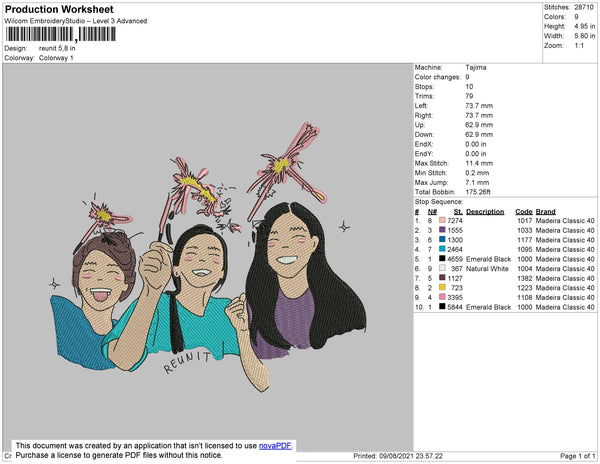Select the black swatch for stop 10
The image size is (600, 464).
pos(442,306)
